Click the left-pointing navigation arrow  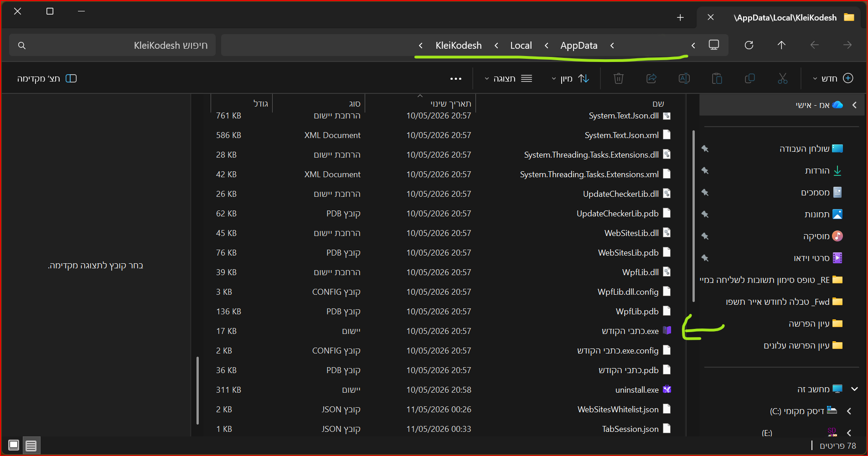(x=814, y=45)
